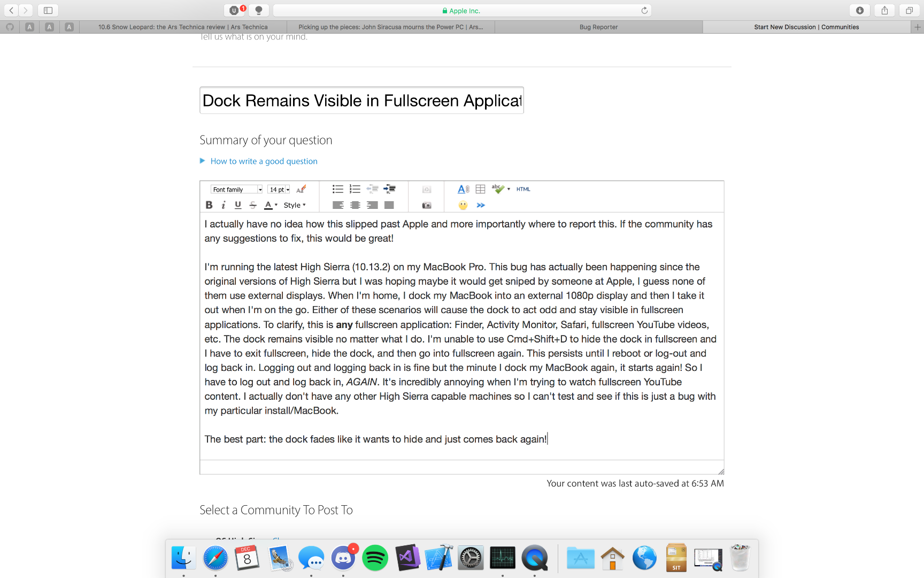Go back to the previous page
924x578 pixels.
(11, 10)
